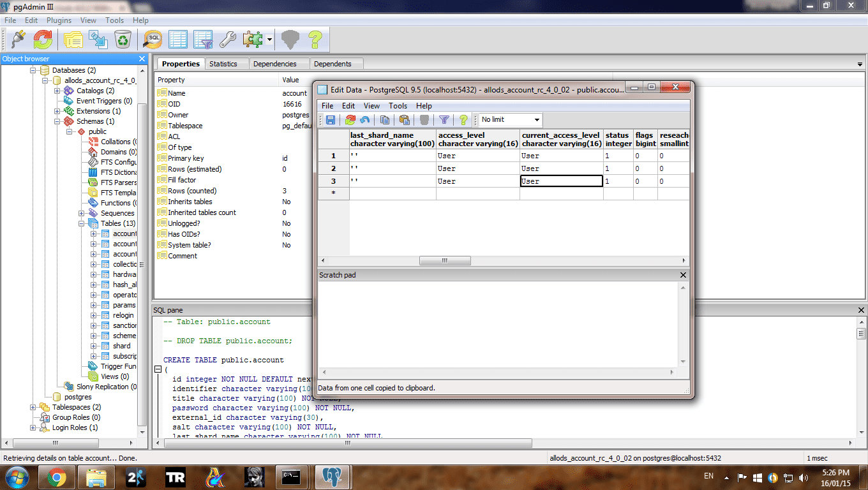
Task: Click the drop object recycle bin icon
Action: (123, 40)
